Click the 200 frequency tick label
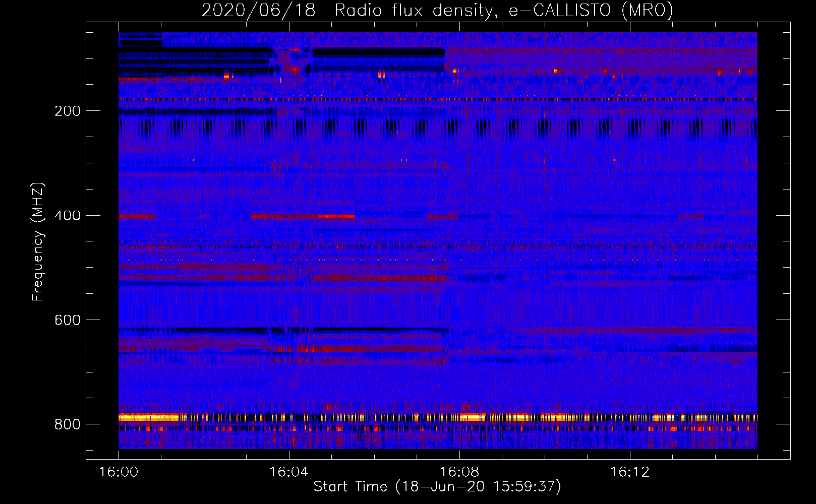 [68, 111]
